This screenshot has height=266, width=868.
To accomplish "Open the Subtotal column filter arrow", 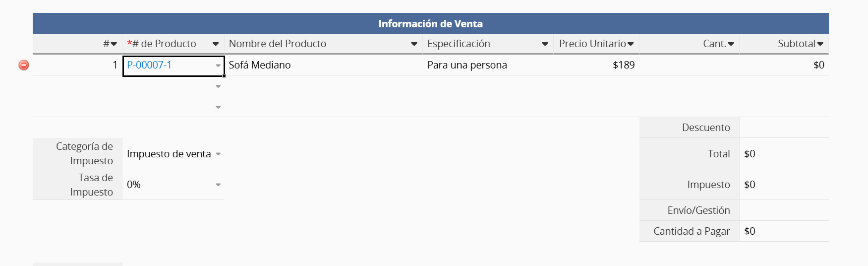I will click(x=820, y=44).
